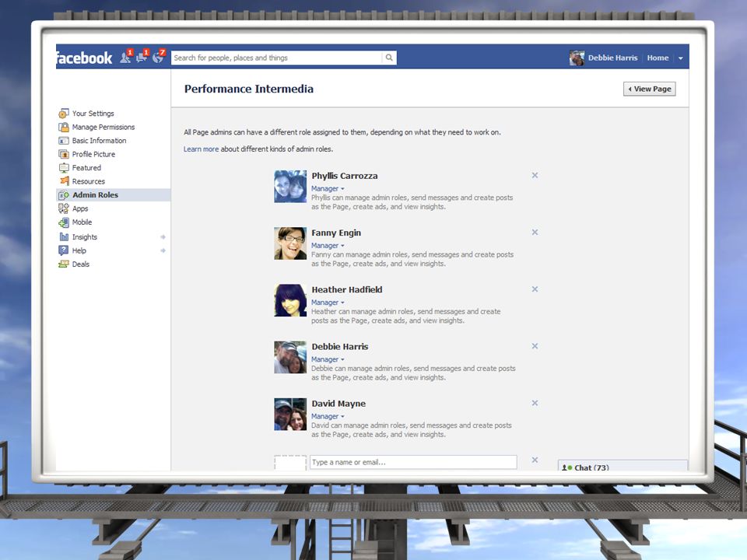The image size is (747, 560).
Task: Open Profile Picture in sidebar
Action: point(93,154)
